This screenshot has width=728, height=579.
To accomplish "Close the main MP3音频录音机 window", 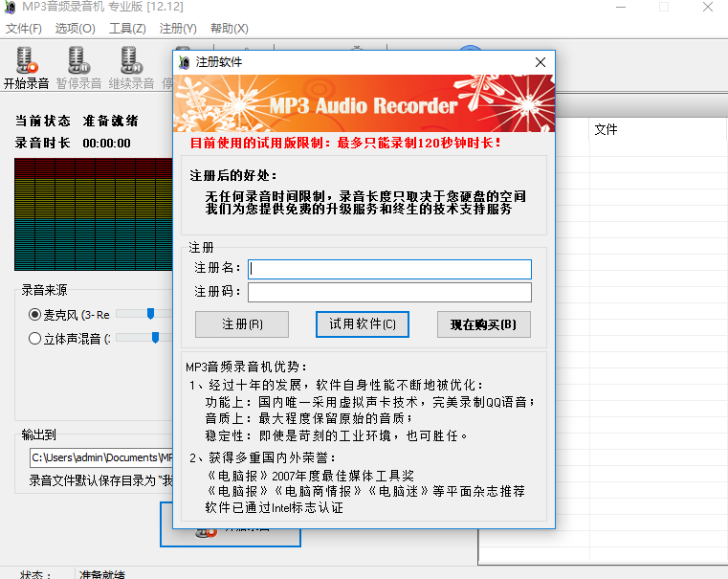I will (708, 7).
